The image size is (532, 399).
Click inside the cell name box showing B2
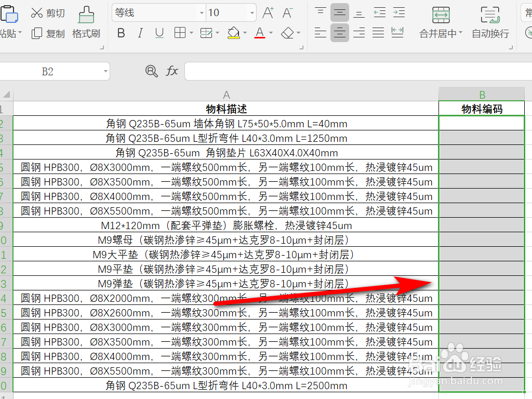click(x=52, y=71)
